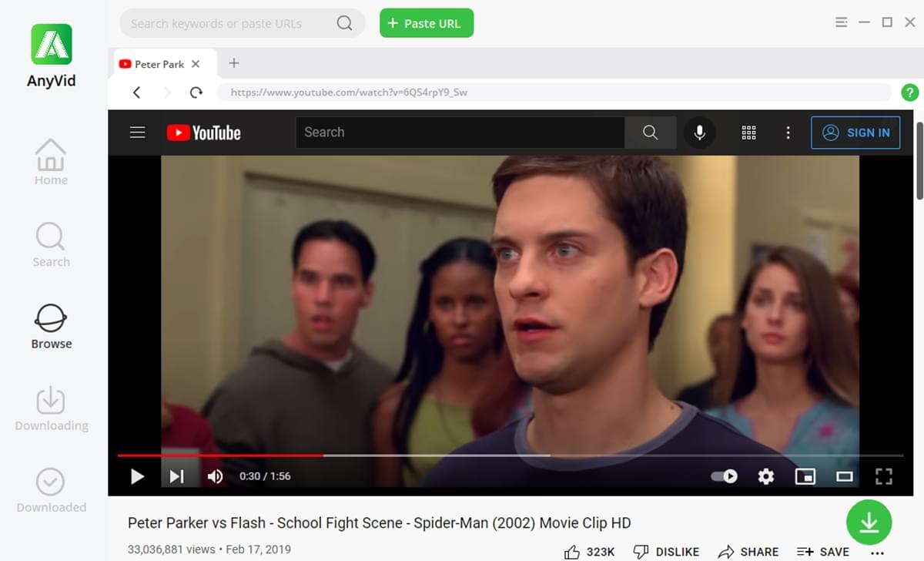Go to the Home section

click(x=51, y=163)
